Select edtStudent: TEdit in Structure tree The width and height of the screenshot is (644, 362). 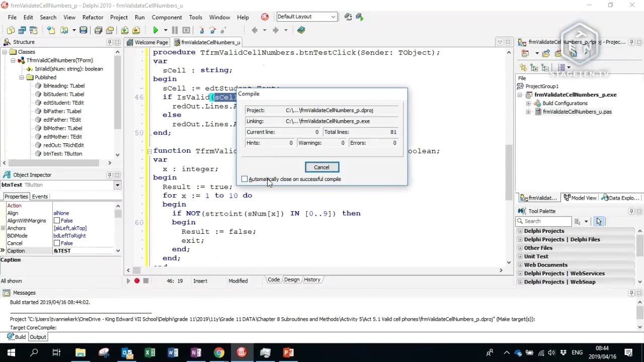63,103
